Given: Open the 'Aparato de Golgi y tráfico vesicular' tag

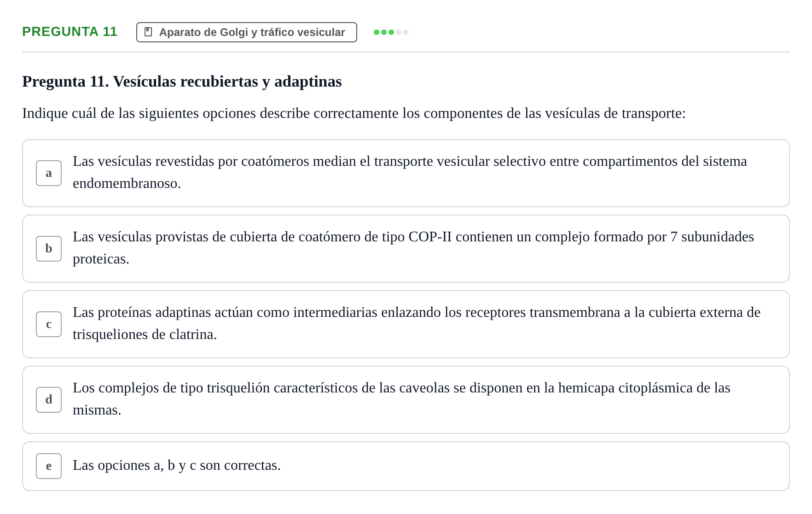Looking at the screenshot, I should 246,32.
